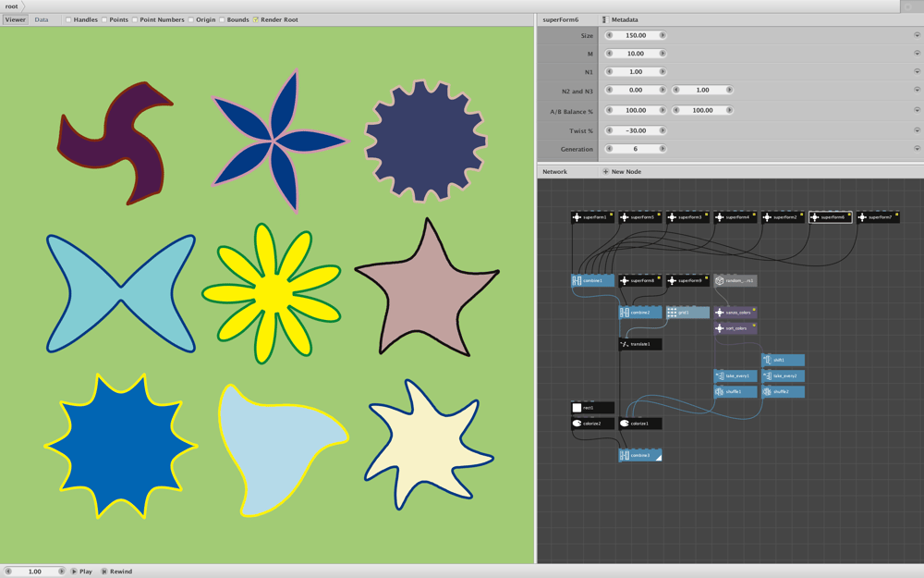Decrease the Twist % value with left arrow

coord(609,130)
